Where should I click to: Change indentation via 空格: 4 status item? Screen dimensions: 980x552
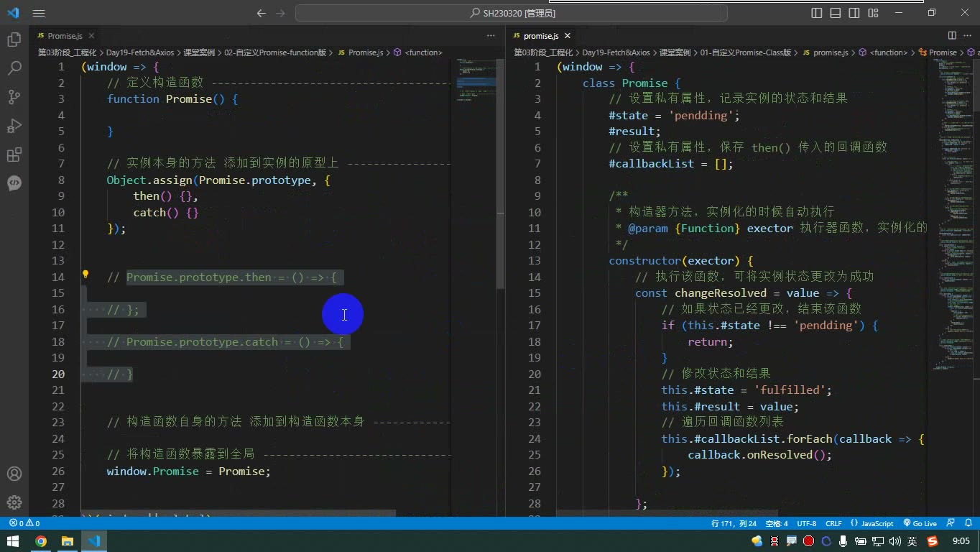tap(777, 523)
